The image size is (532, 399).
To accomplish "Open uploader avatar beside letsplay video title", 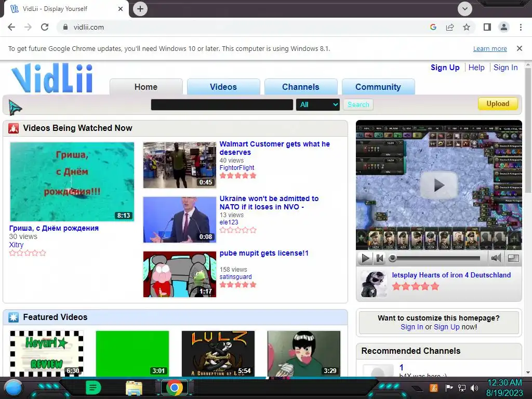I will pos(374,284).
